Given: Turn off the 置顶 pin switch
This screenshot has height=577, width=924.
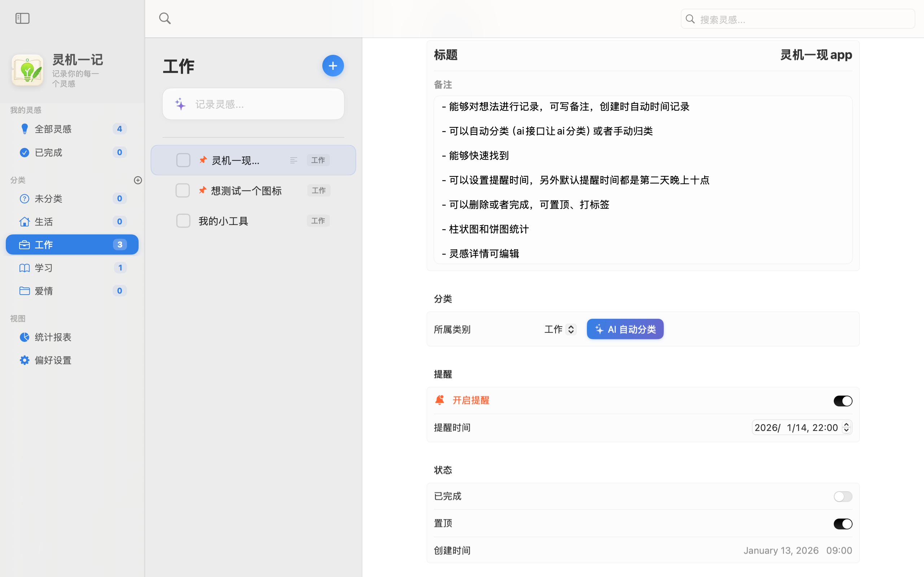Looking at the screenshot, I should click(x=842, y=524).
